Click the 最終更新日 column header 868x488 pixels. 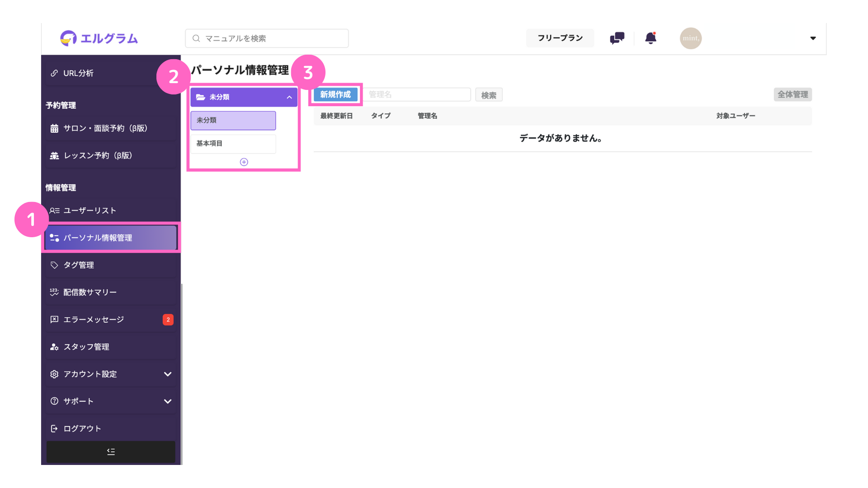pyautogui.click(x=336, y=116)
